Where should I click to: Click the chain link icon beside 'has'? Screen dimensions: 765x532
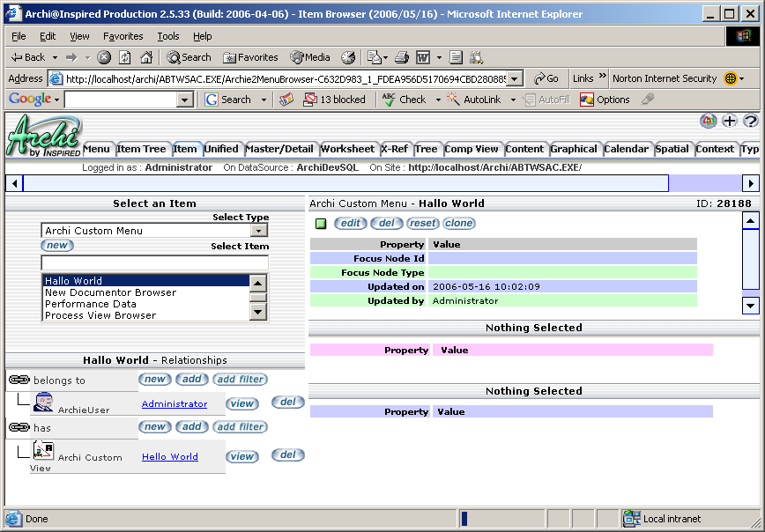pyautogui.click(x=19, y=427)
